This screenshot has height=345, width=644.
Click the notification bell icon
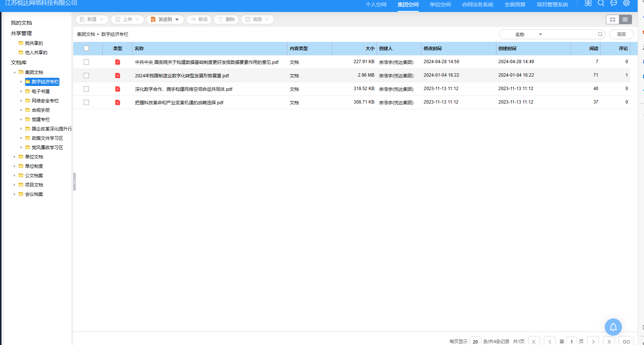(x=613, y=327)
